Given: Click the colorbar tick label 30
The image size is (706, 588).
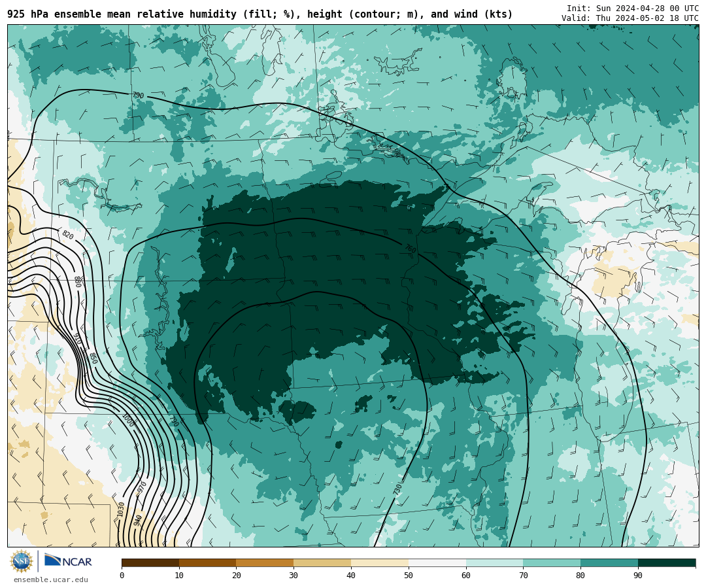Looking at the screenshot, I should pyautogui.click(x=294, y=576).
